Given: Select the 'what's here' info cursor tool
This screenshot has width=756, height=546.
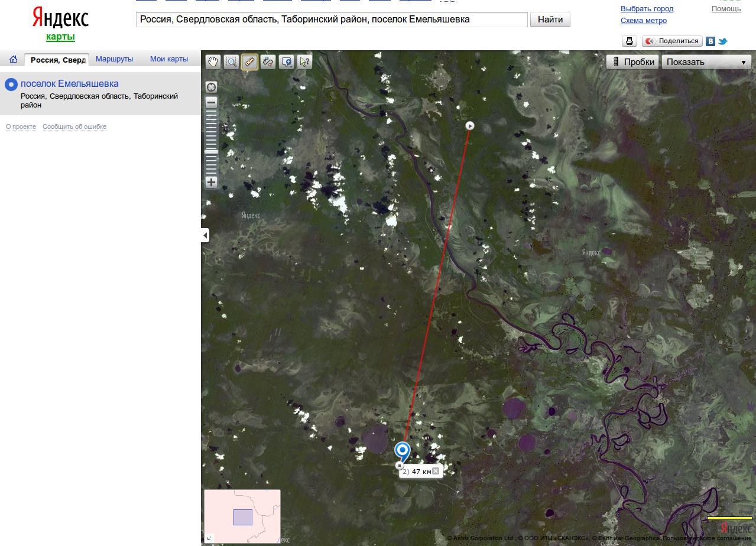Looking at the screenshot, I should (x=304, y=62).
